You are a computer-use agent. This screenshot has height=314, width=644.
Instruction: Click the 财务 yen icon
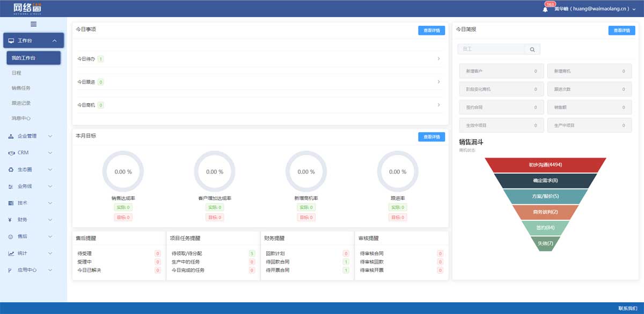point(11,220)
